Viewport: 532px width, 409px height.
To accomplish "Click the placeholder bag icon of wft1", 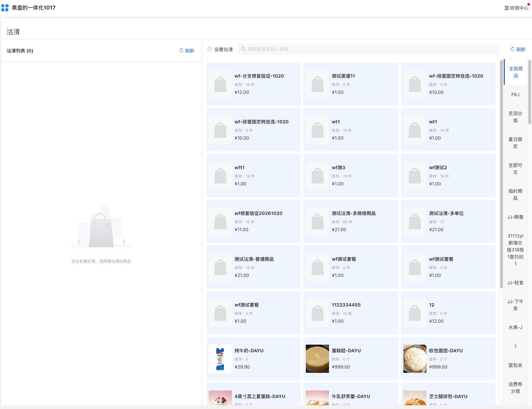I will [220, 175].
